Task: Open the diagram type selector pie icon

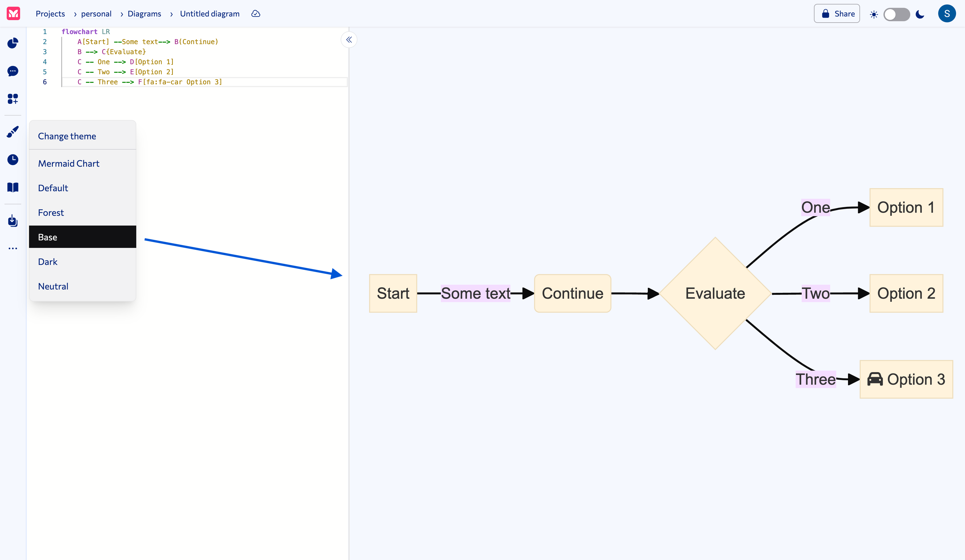Action: (x=13, y=43)
